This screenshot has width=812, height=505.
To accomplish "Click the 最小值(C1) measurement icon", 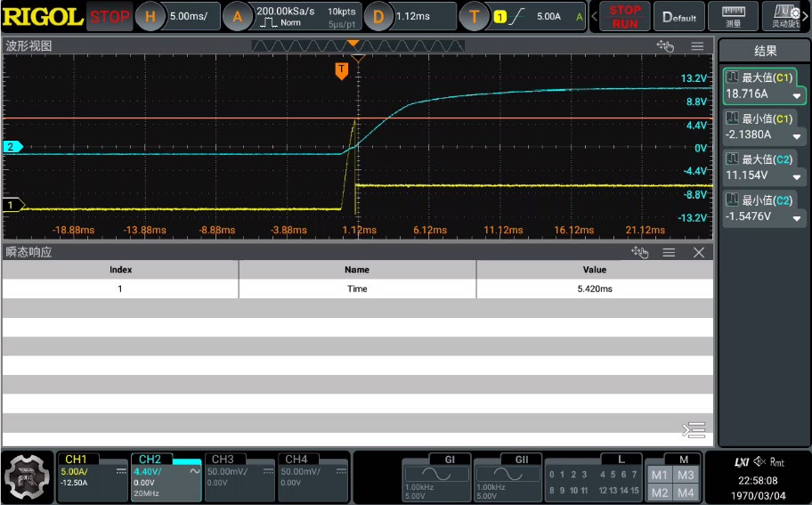I will (732, 118).
